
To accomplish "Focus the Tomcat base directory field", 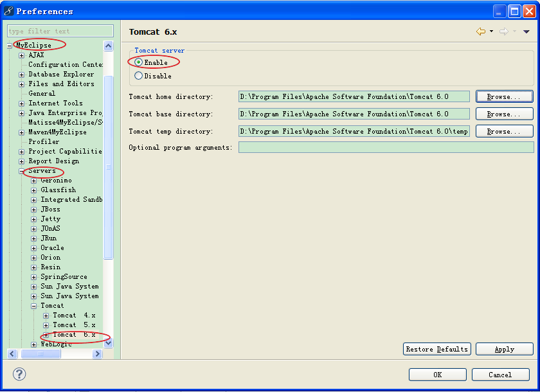I will (x=354, y=114).
